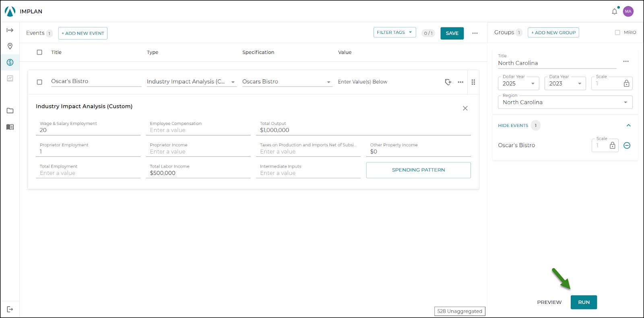Change the Data Year dropdown
The image size is (644, 318).
(565, 83)
